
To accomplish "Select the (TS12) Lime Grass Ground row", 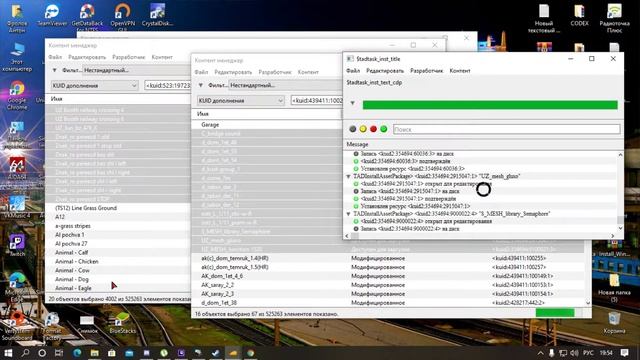I will (x=118, y=208).
